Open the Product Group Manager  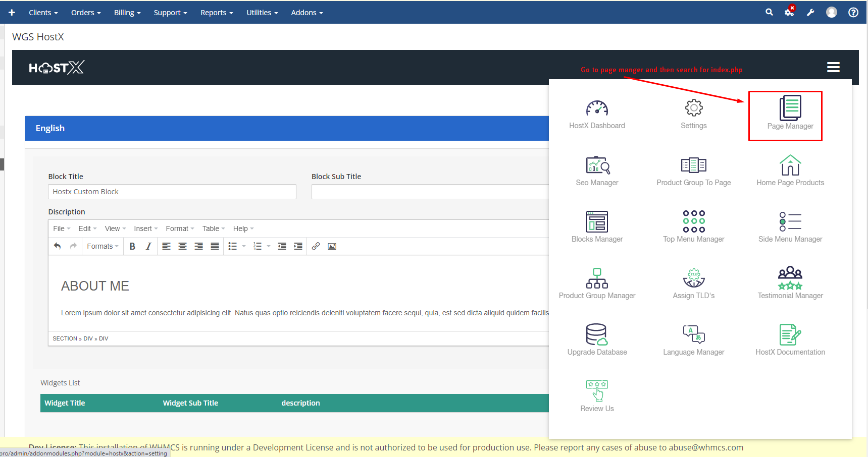[x=597, y=284]
